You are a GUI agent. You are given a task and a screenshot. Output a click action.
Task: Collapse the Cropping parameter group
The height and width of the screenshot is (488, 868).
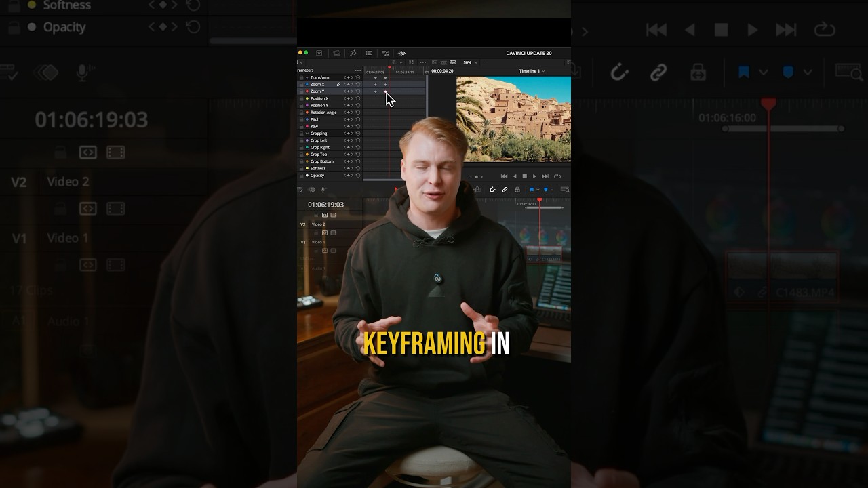coord(307,134)
